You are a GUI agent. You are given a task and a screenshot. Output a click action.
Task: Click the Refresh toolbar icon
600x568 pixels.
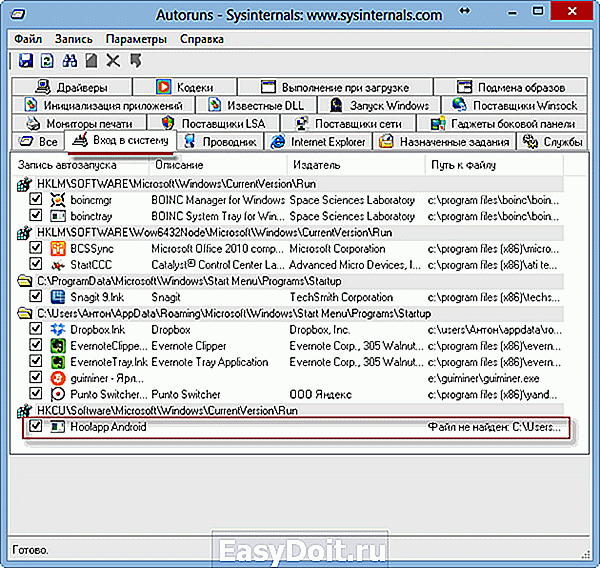[47, 60]
